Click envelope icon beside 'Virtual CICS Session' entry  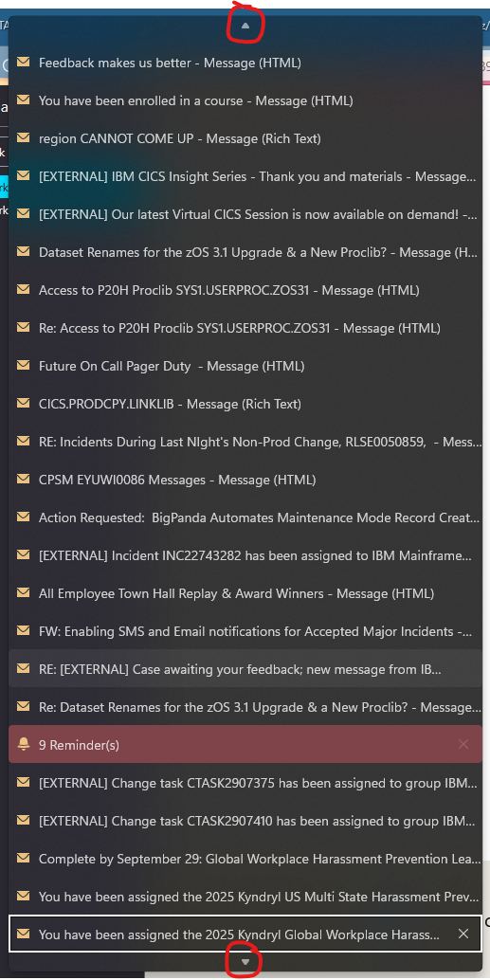tap(23, 213)
